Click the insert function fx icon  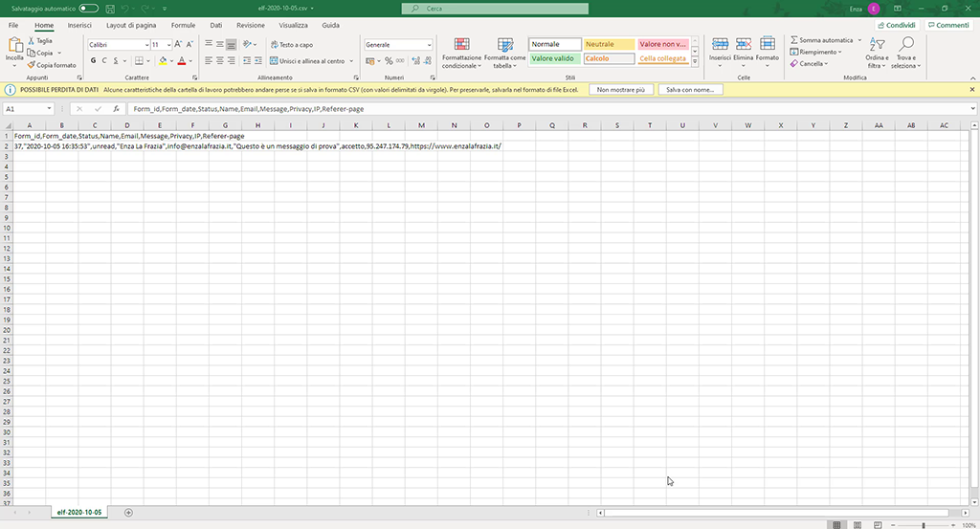(x=116, y=109)
